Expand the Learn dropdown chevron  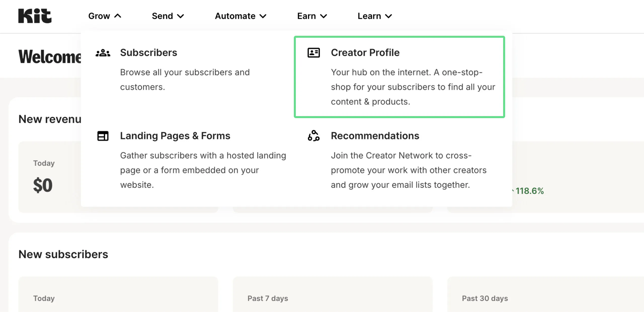[388, 16]
